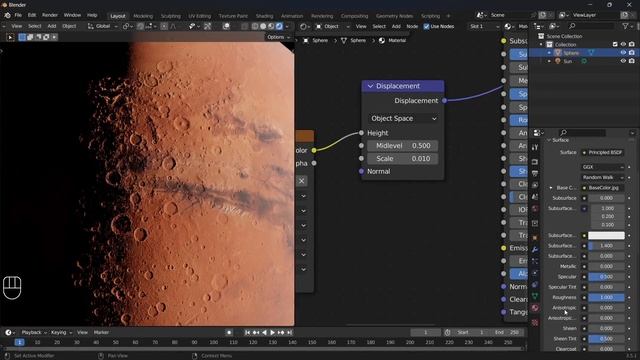Open the outliner filter funnel icon
The height and width of the screenshot is (360, 640).
(625, 26)
